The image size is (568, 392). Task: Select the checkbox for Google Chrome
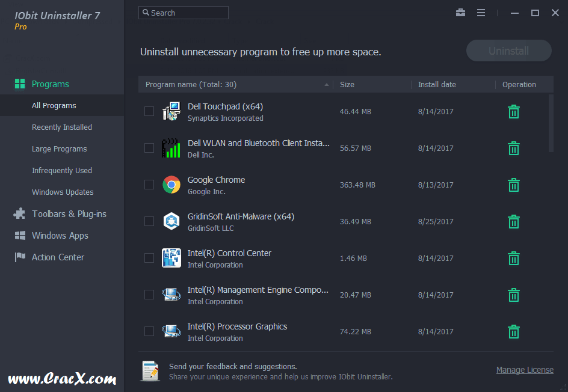point(149,185)
